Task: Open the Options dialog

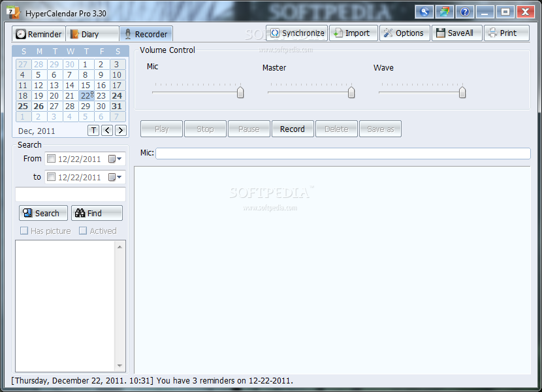Action: click(x=405, y=33)
